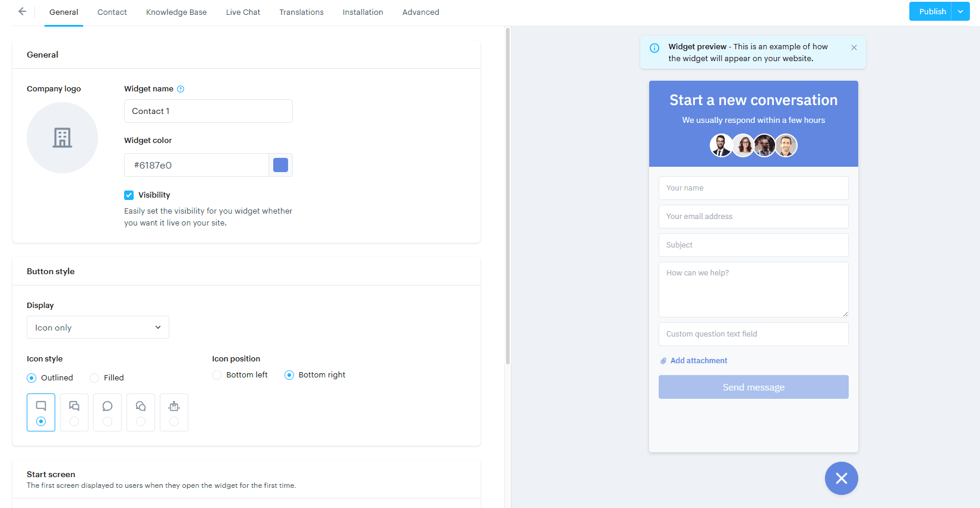Viewport: 980px width, 508px height.
Task: Click the How can we help textarea
Action: 754,290
